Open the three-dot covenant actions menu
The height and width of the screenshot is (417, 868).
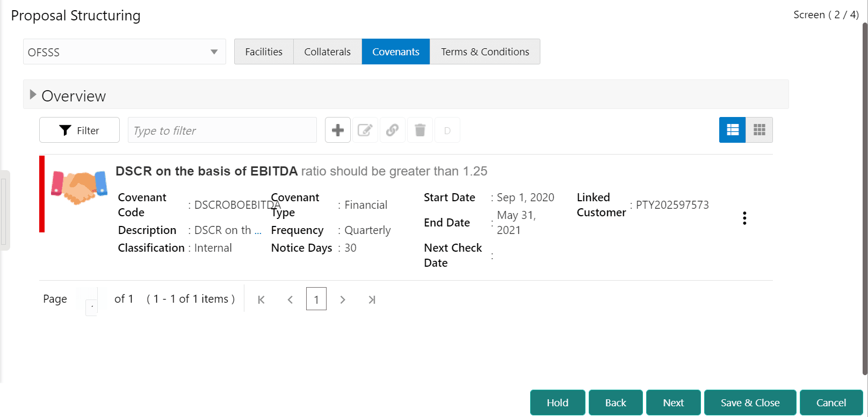[744, 218]
